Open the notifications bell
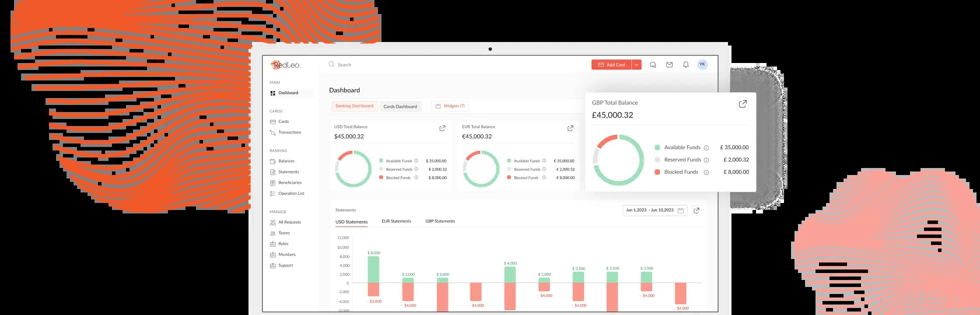The height and width of the screenshot is (315, 980). (686, 65)
